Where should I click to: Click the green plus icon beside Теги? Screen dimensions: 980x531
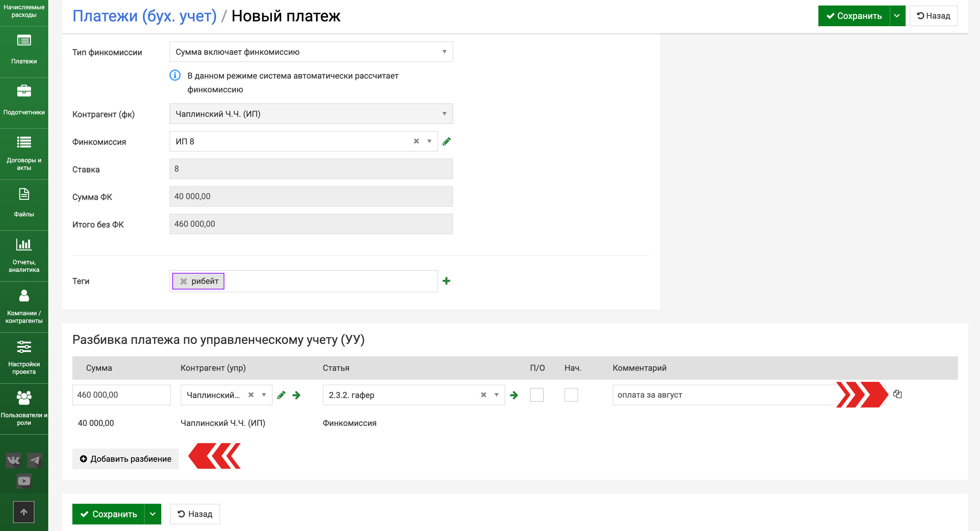(x=446, y=281)
